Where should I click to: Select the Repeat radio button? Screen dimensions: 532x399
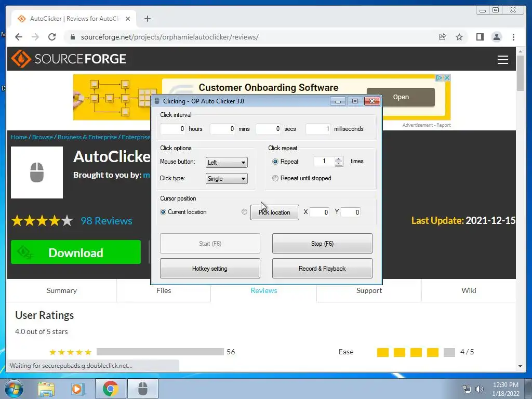(x=275, y=162)
